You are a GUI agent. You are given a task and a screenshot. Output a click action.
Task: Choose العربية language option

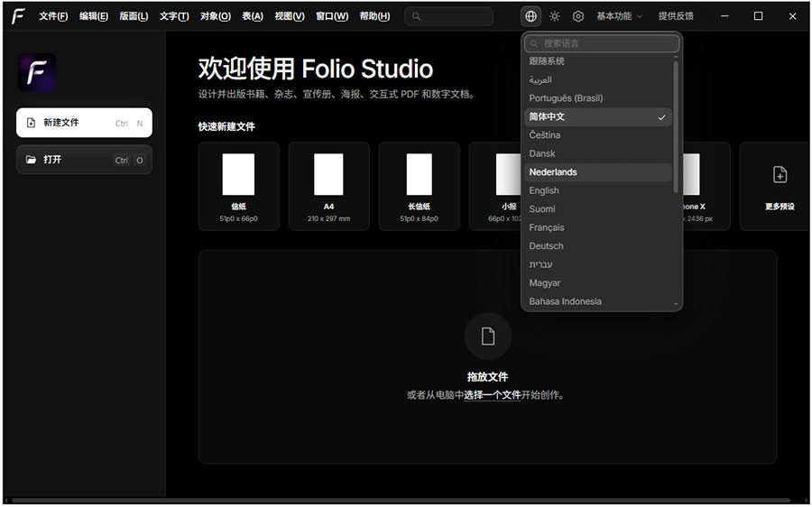(597, 79)
